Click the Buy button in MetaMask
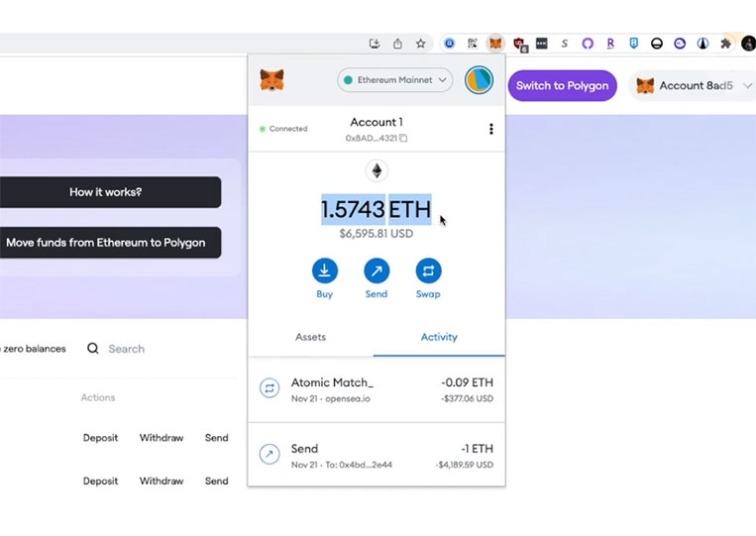The height and width of the screenshot is (536, 756). pos(324,278)
